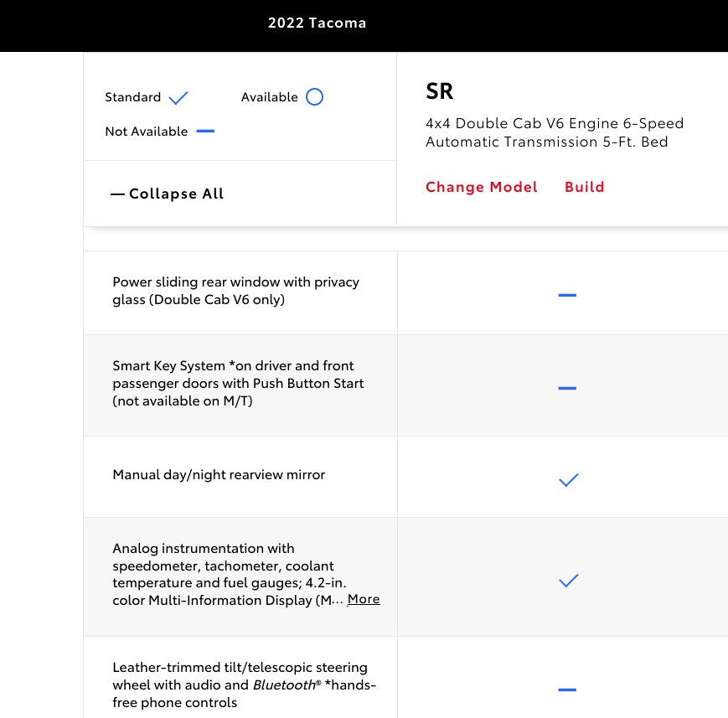The width and height of the screenshot is (728, 718).
Task: Click the Not Available dash legend icon
Action: 205,132
